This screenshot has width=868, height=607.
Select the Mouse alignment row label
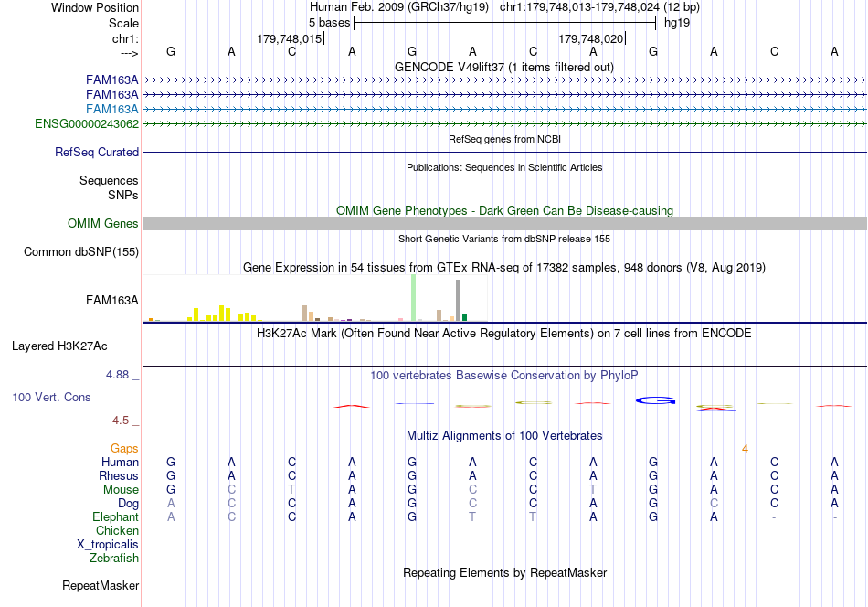[x=121, y=490]
